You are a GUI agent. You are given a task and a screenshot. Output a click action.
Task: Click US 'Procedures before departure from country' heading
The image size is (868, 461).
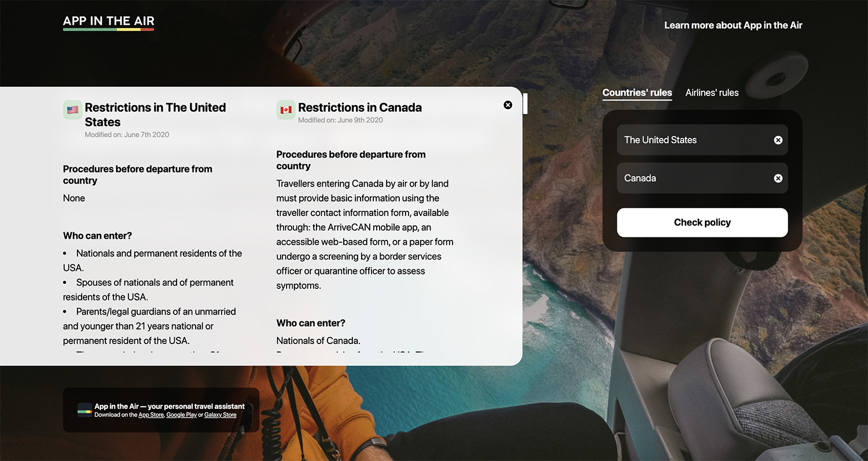pyautogui.click(x=138, y=175)
